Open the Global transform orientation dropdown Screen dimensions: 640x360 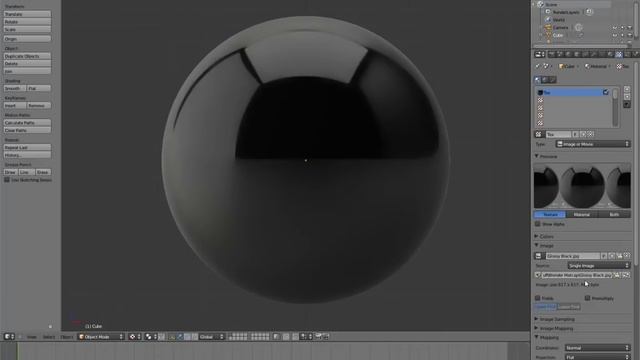[211, 337]
